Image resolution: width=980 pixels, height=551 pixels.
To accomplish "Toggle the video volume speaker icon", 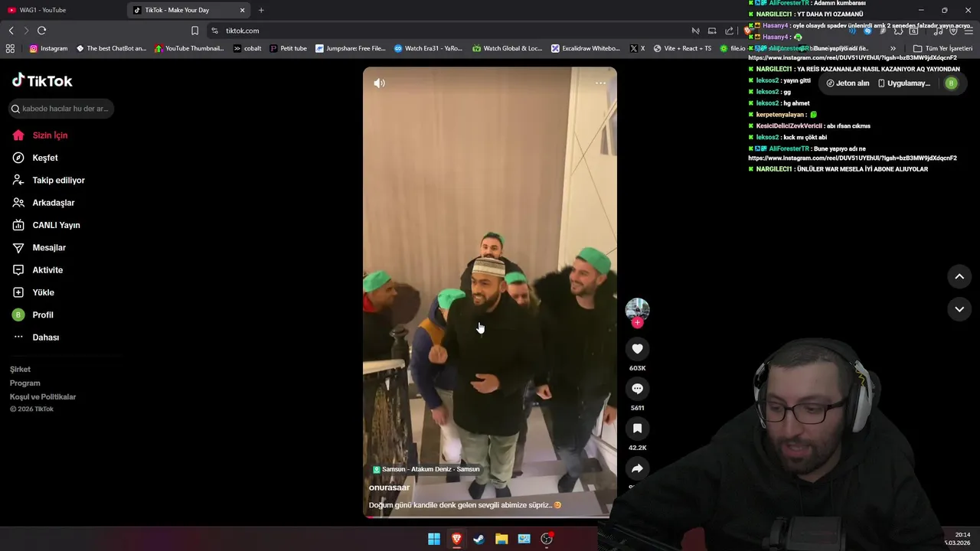I will [379, 83].
